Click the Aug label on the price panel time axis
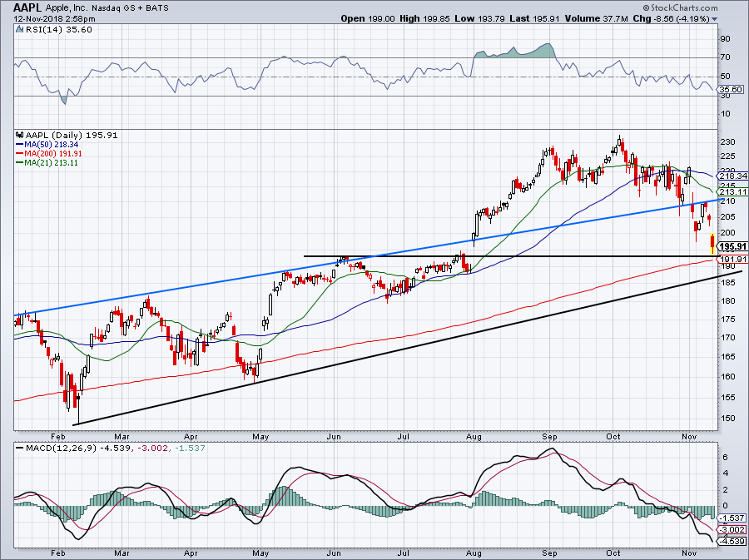This screenshot has width=749, height=560. click(x=473, y=437)
